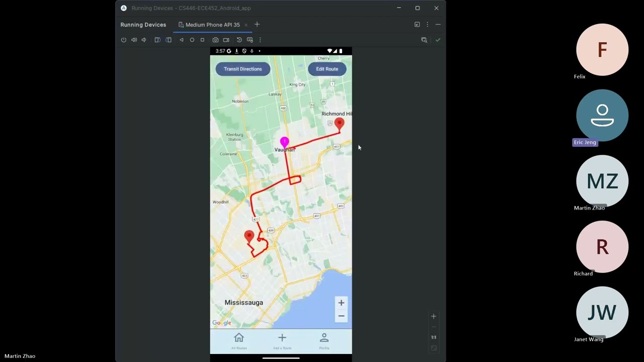Screen dimensions: 644x362
Task: Select the Add a Route plus icon
Action: [282, 338]
